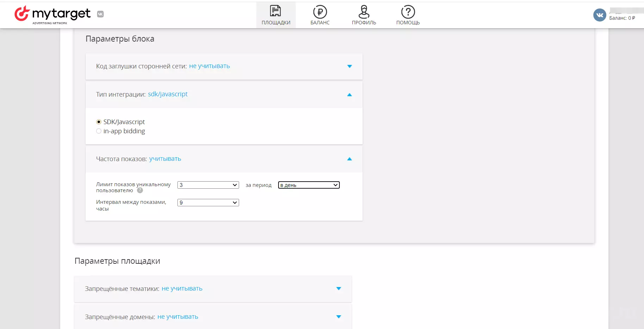Open the Баланс ruble icon

coord(320,12)
